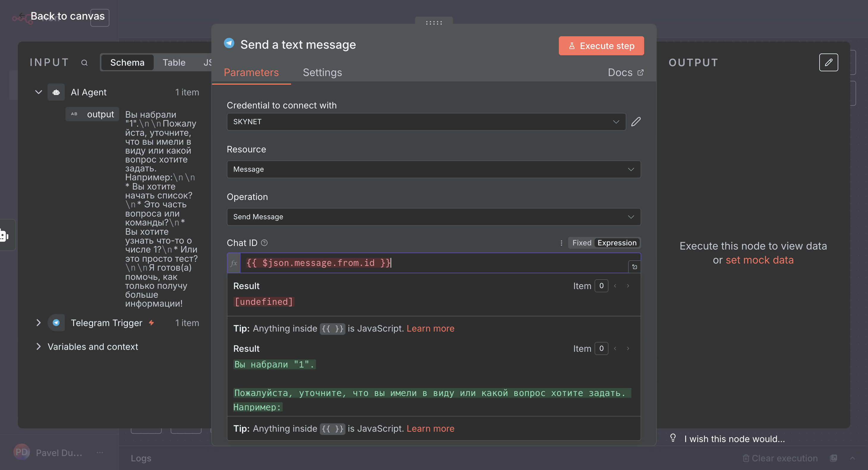Click the AI Agent robot icon
This screenshot has width=868, height=470.
56,92
